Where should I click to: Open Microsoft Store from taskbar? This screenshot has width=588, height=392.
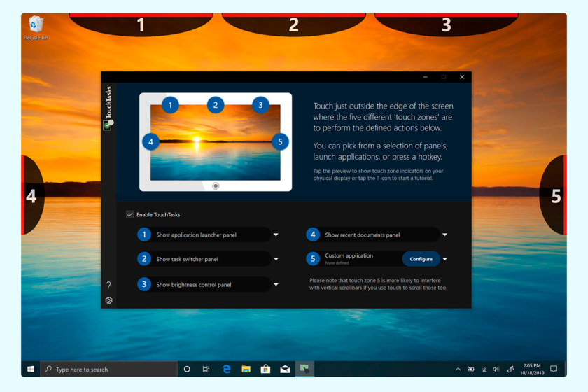coord(265,370)
